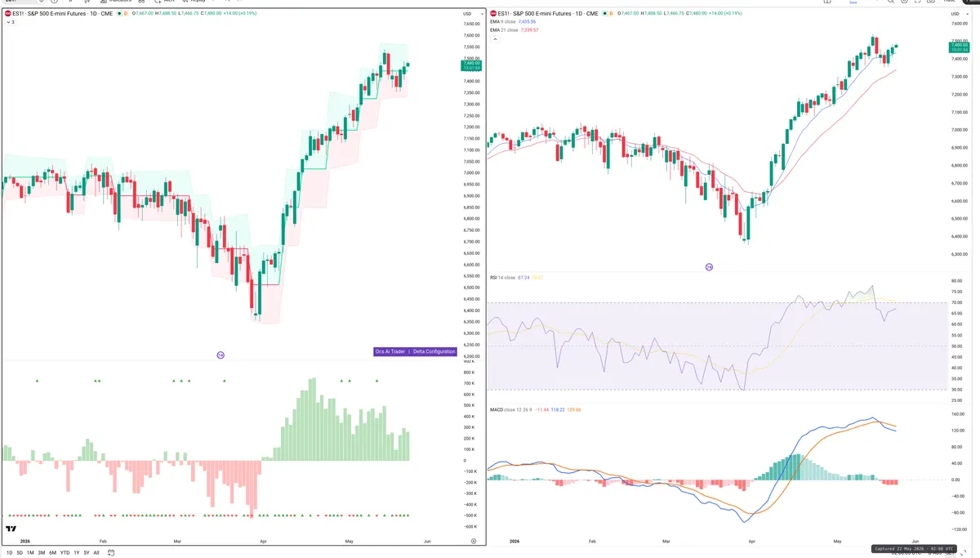
Task: Click the green market status dot in left chart
Action: (x=119, y=14)
